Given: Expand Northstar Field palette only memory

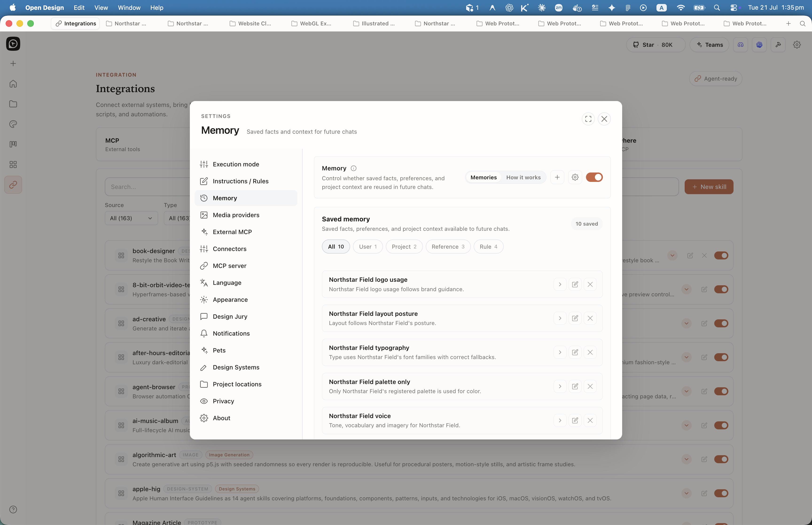Looking at the screenshot, I should click(560, 386).
